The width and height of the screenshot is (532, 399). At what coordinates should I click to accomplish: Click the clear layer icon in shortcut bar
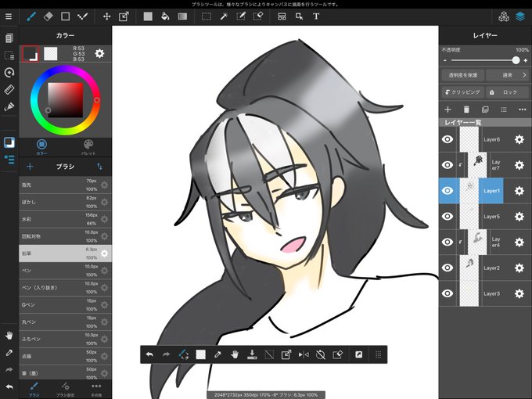338,355
